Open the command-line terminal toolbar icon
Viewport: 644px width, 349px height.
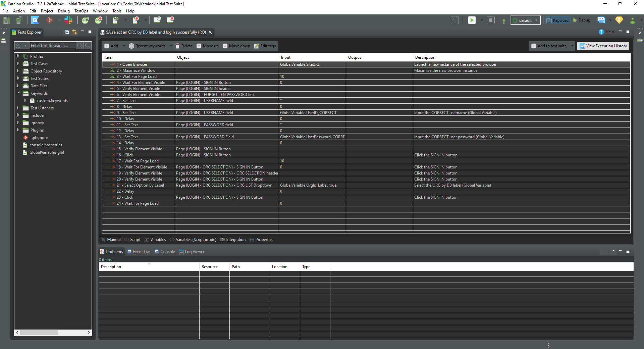tap(455, 20)
